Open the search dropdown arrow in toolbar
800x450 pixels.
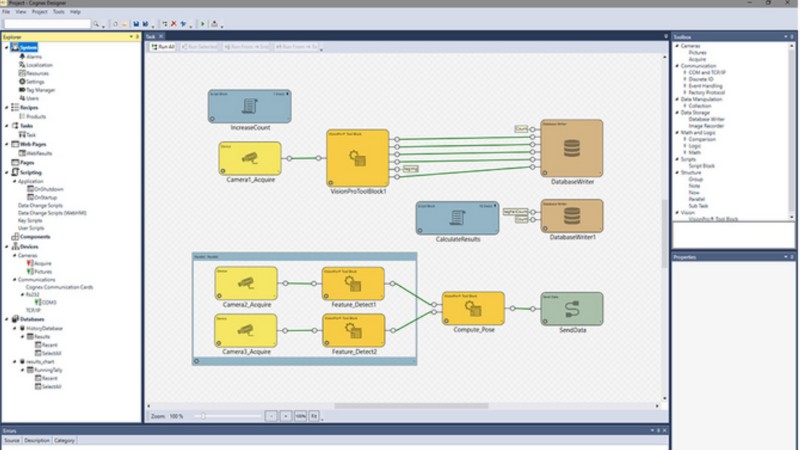(103, 25)
